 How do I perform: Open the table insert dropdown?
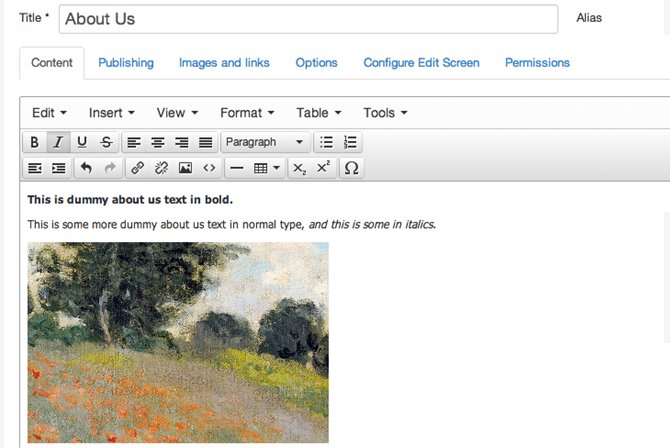tap(266, 168)
